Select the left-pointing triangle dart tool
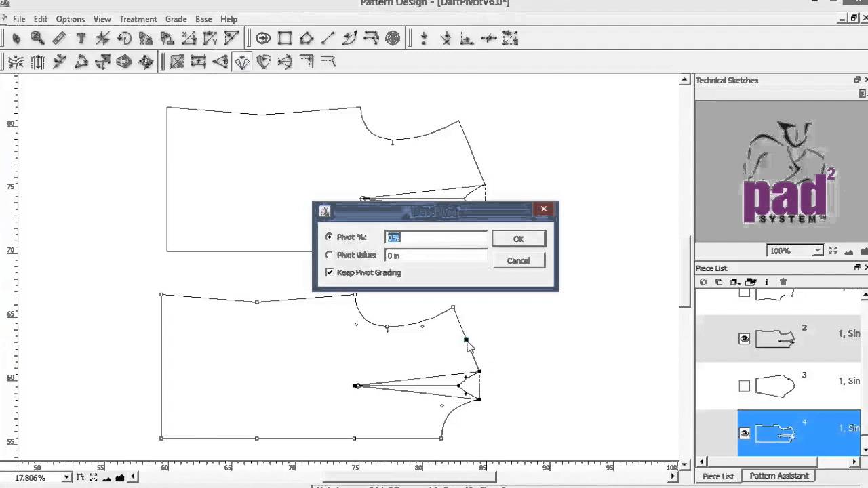This screenshot has height=488, width=868. tap(220, 62)
